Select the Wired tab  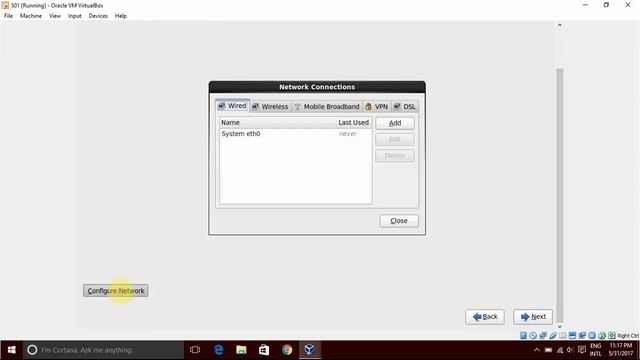(232, 106)
